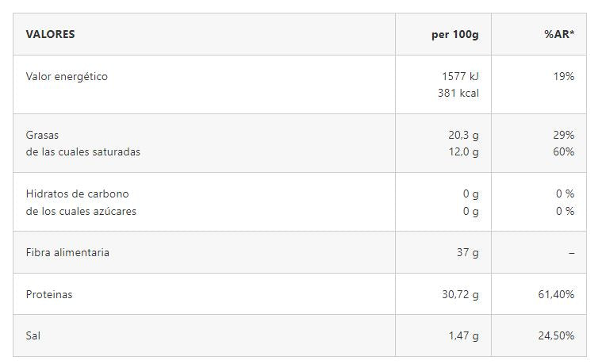Select the Fibra alimentaria row label
This screenshot has height=364, width=602.
(x=67, y=252)
